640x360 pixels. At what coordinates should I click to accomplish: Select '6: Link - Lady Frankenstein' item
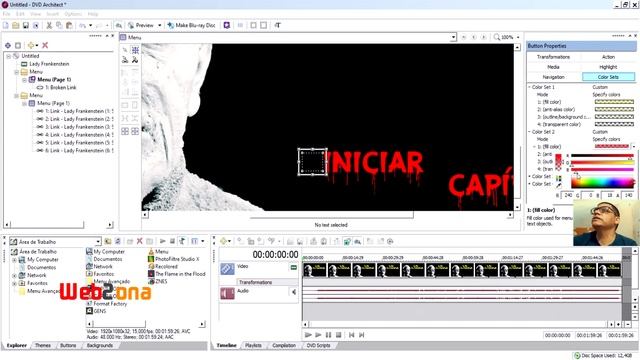pyautogui.click(x=79, y=151)
